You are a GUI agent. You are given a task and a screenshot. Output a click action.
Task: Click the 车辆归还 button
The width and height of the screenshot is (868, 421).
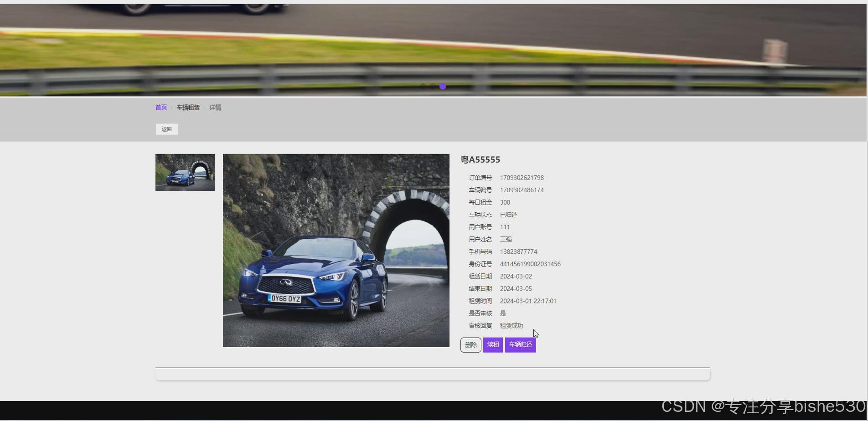coord(520,344)
